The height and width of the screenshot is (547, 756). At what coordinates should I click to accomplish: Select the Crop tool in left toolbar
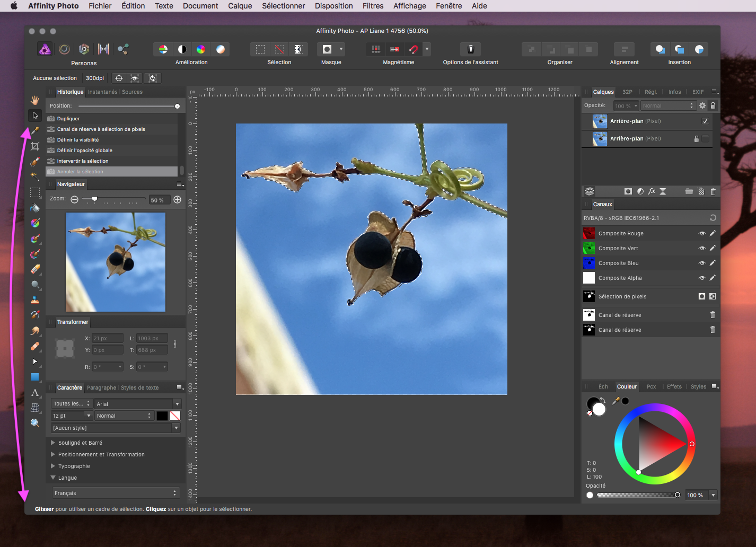pos(35,146)
